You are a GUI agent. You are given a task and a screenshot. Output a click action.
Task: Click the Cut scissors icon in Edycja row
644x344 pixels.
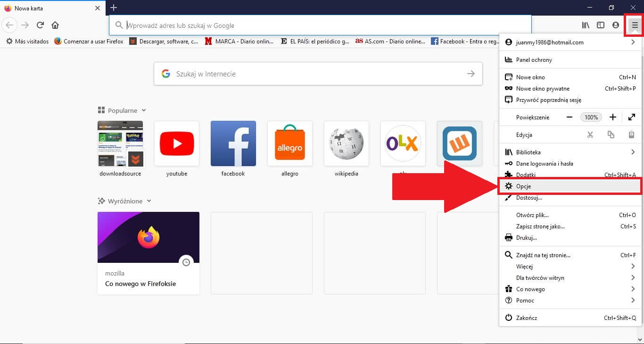tap(590, 135)
